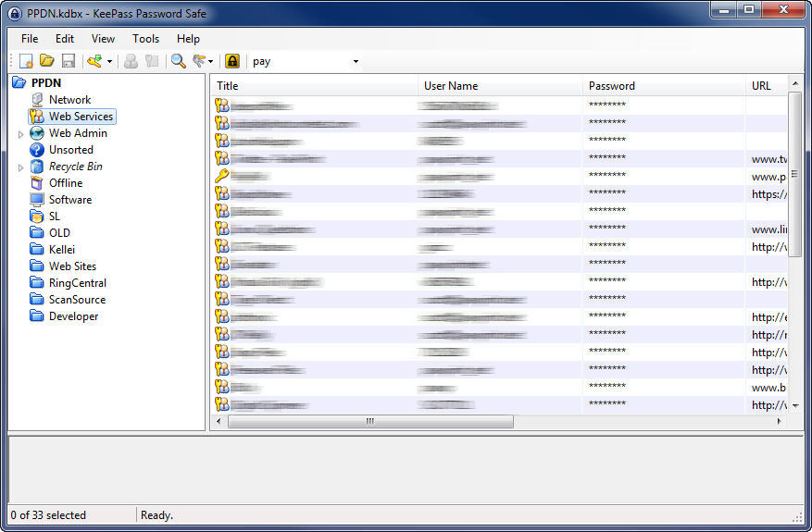
Task: Select the Kellei group folder
Action: pos(62,250)
